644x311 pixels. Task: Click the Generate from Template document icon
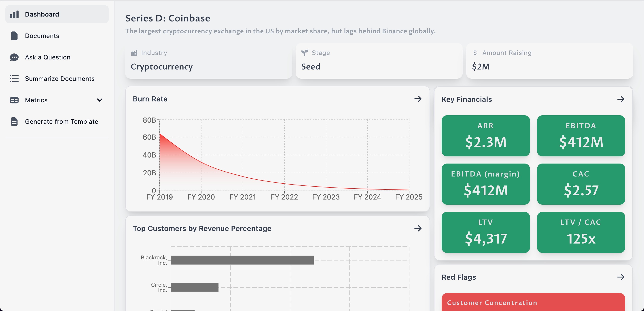(x=14, y=122)
